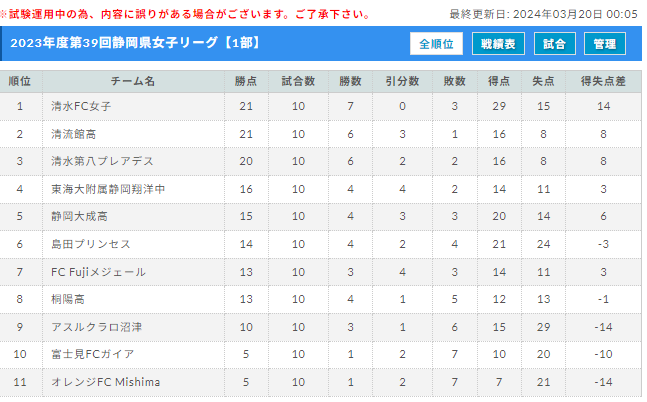The width and height of the screenshot is (647, 402).
Task: Select team 静岡大成高
Action: point(79,216)
